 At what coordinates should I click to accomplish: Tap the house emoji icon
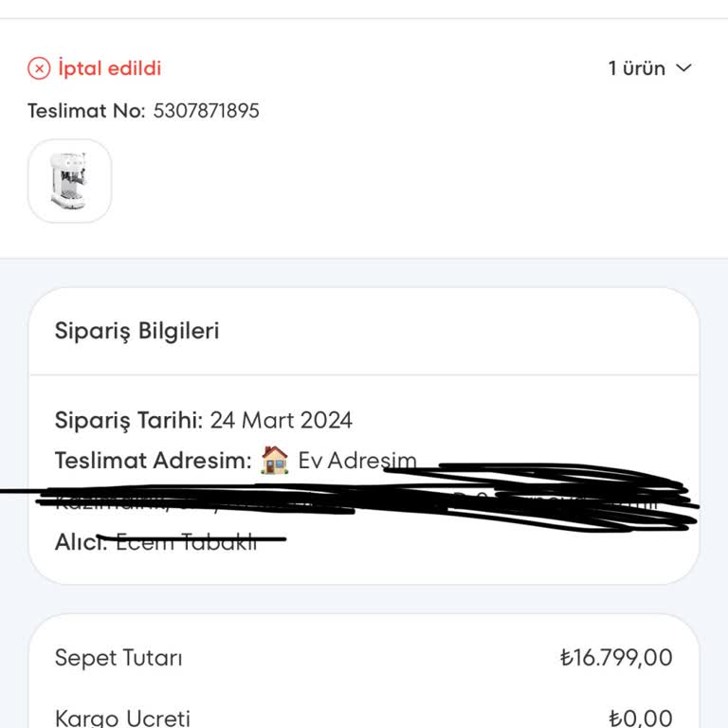tap(274, 461)
